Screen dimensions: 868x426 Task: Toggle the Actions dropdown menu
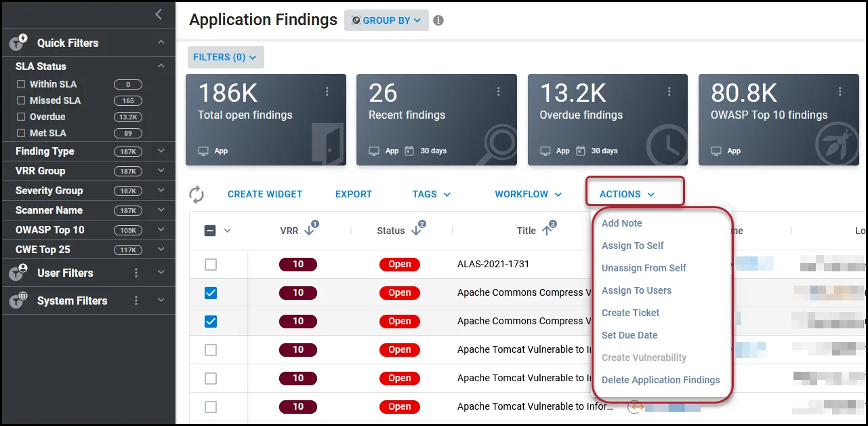[x=627, y=194]
